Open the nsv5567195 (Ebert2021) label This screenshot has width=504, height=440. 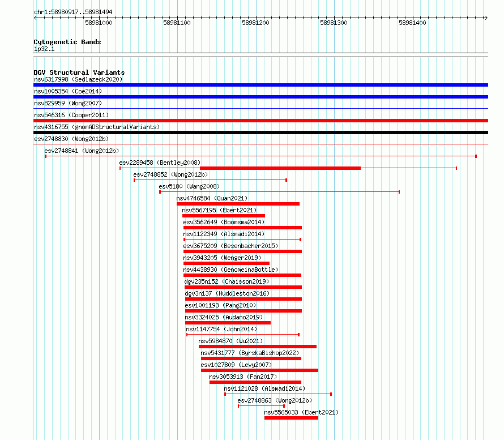click(219, 210)
